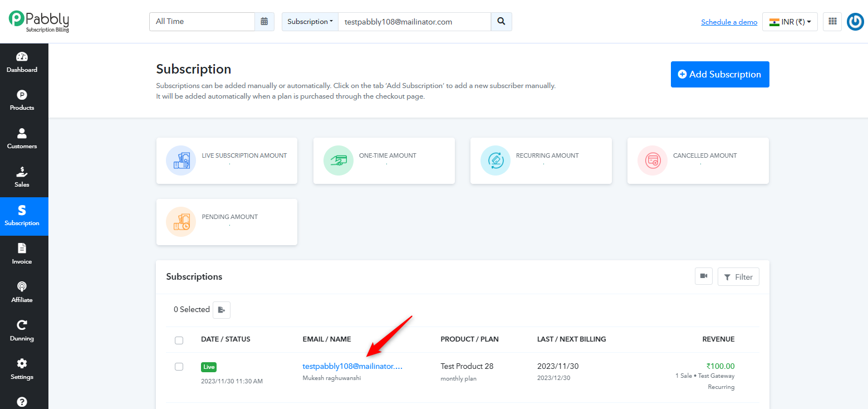
Task: Open the calendar date picker icon
Action: pos(264,22)
